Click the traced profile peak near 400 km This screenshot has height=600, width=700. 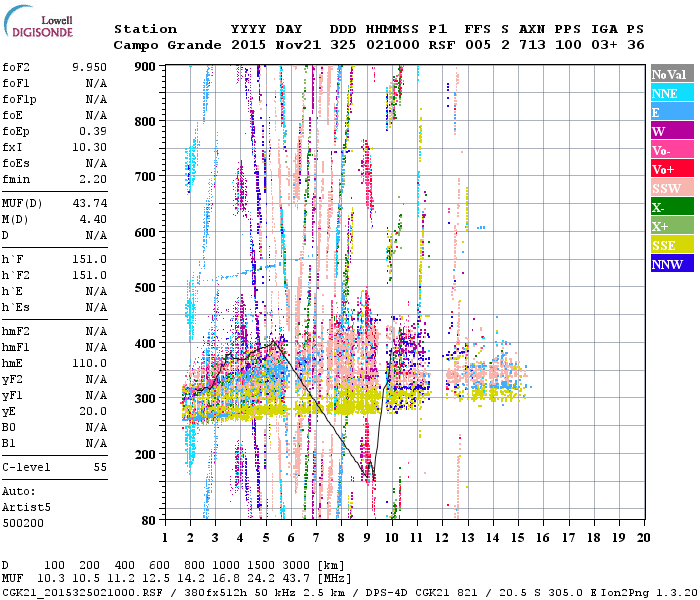274,341
